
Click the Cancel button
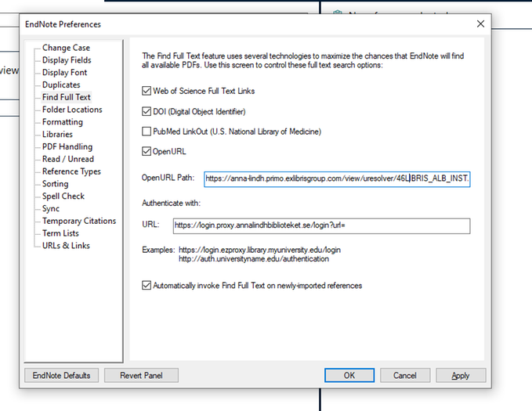[405, 376]
